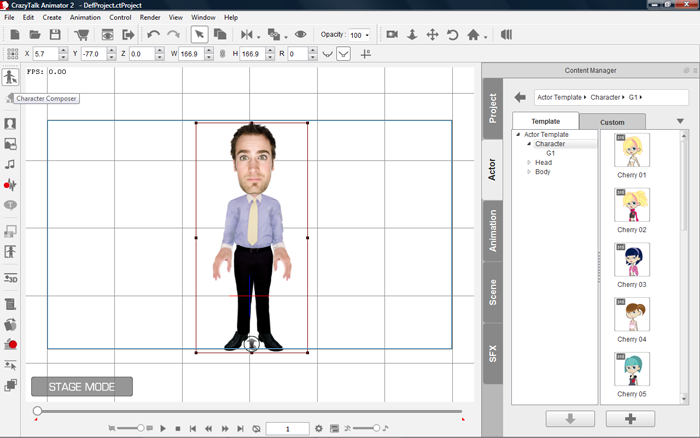
Task: Click the timeline scrubber handle
Action: tap(37, 411)
